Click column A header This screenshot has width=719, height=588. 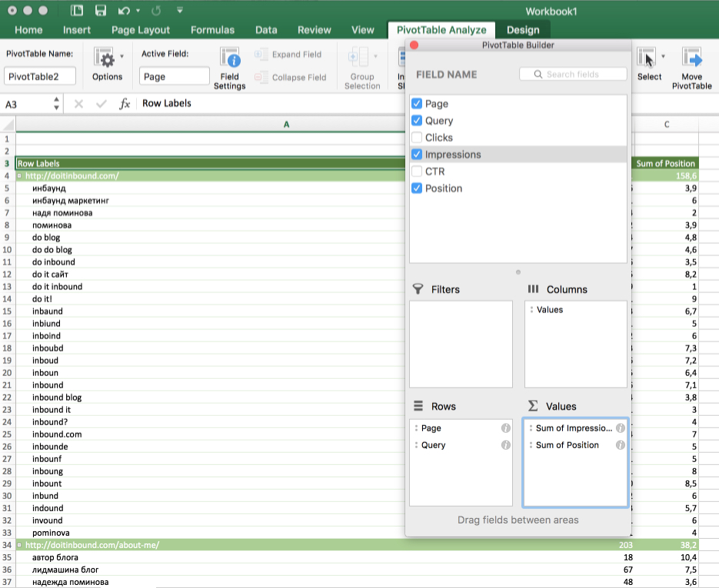[x=286, y=125]
